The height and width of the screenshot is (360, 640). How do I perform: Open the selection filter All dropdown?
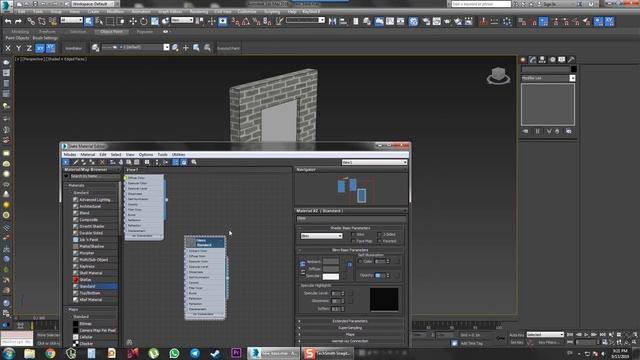click(72, 20)
